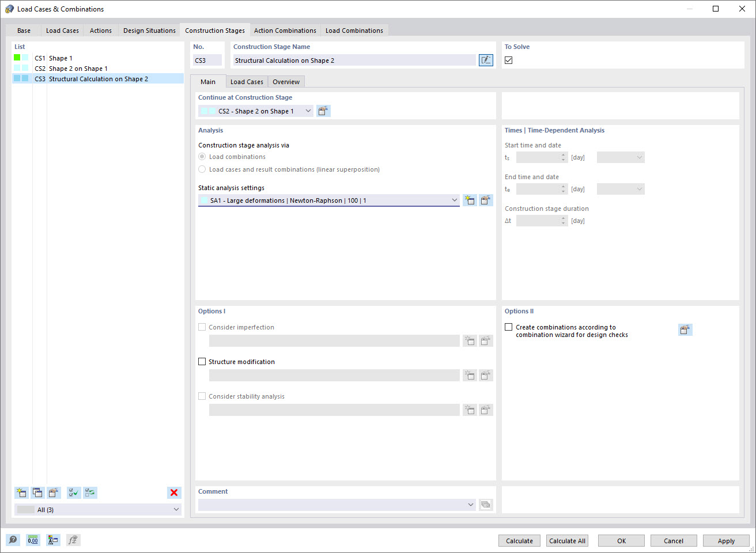Open start time unit dropdown
Screen dimensions: 756x553
click(621, 157)
